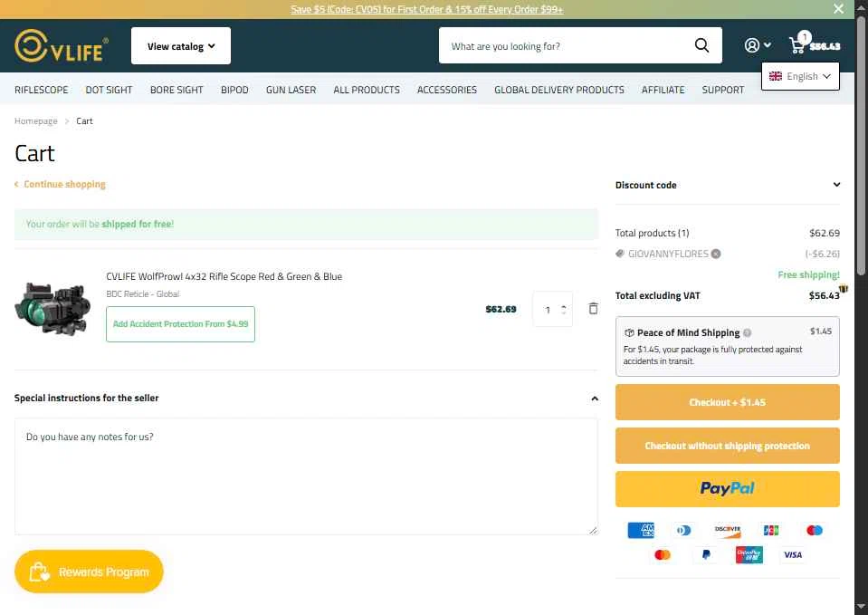
Task: Click the Mastercard payment icon
Action: [663, 554]
